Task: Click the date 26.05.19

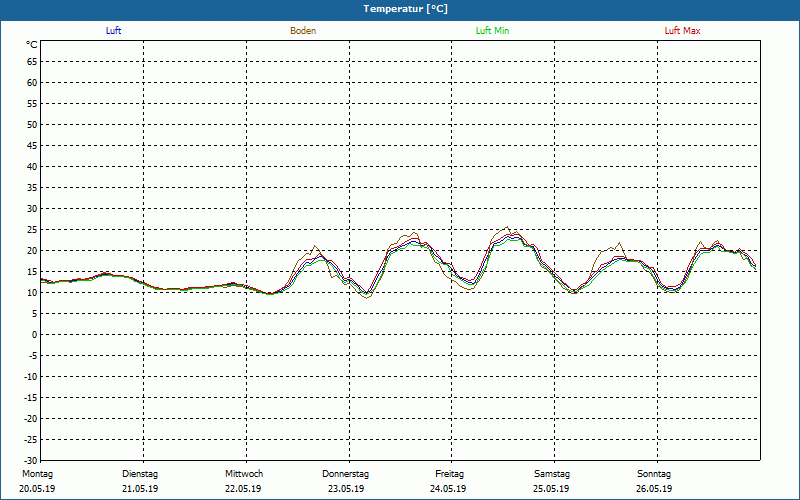Action: click(x=654, y=489)
